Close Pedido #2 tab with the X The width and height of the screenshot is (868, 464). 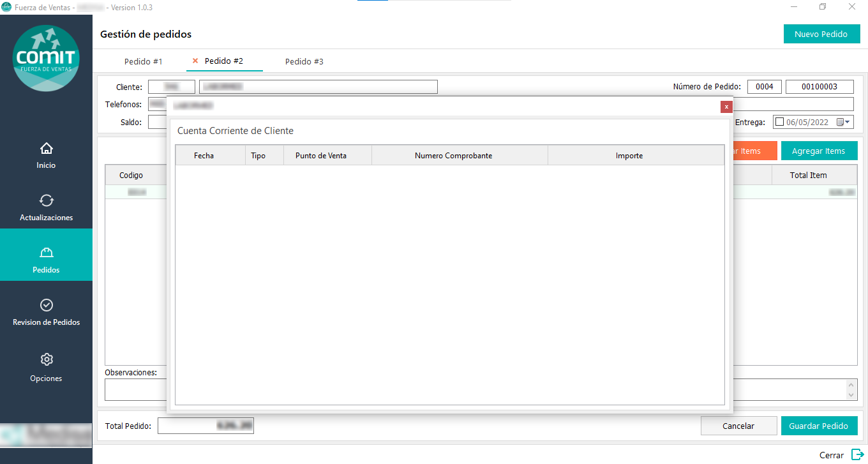pyautogui.click(x=195, y=61)
